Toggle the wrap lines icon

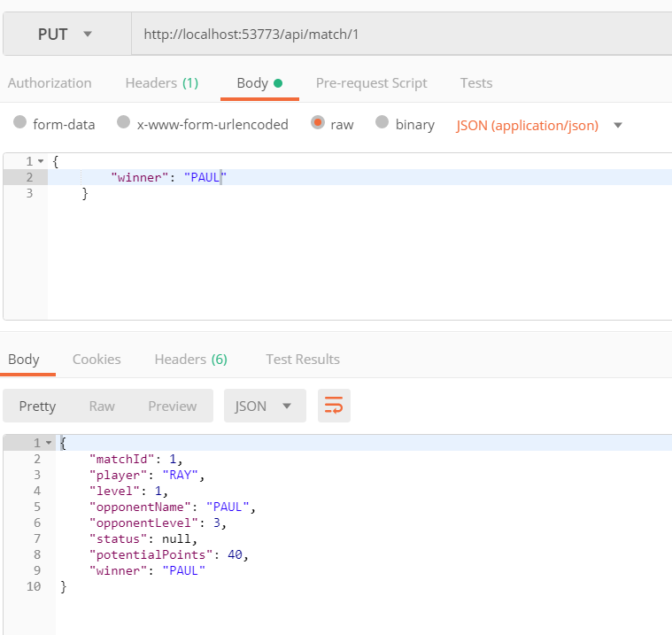(334, 406)
